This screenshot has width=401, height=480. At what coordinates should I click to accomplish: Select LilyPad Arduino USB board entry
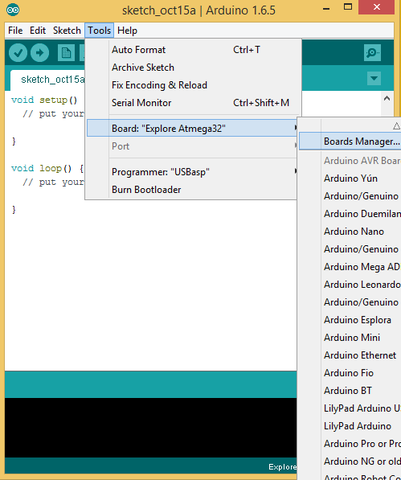(350, 408)
